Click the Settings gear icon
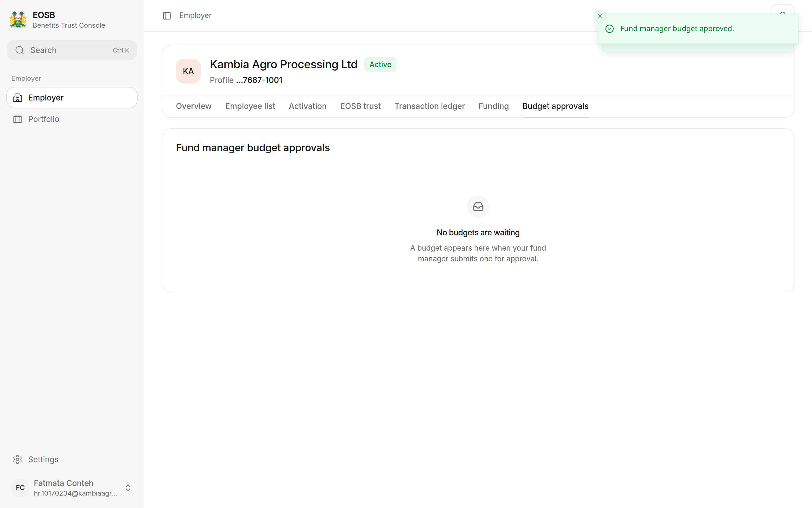The height and width of the screenshot is (508, 812). [17, 459]
